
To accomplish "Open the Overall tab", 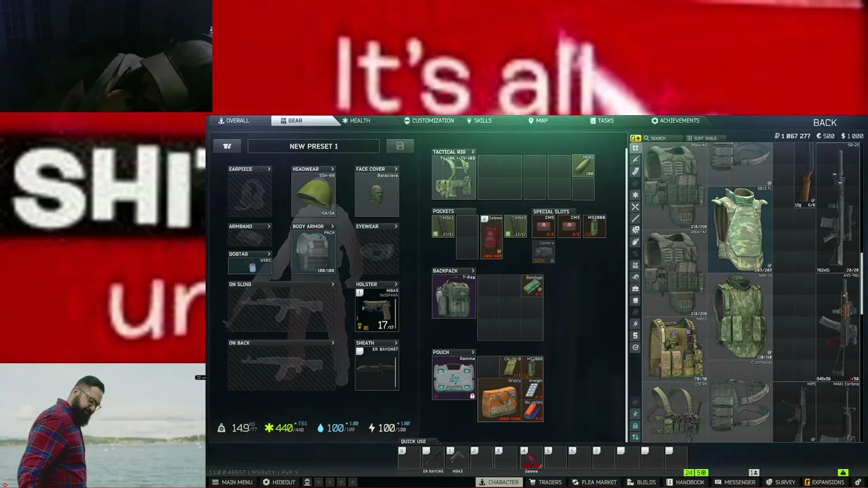I will (233, 121).
